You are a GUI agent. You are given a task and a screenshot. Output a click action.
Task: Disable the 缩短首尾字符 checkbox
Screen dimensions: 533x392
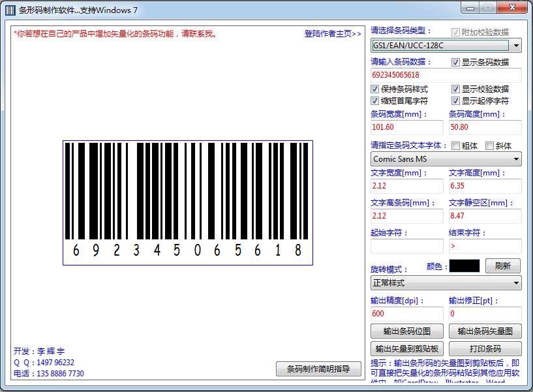click(375, 101)
